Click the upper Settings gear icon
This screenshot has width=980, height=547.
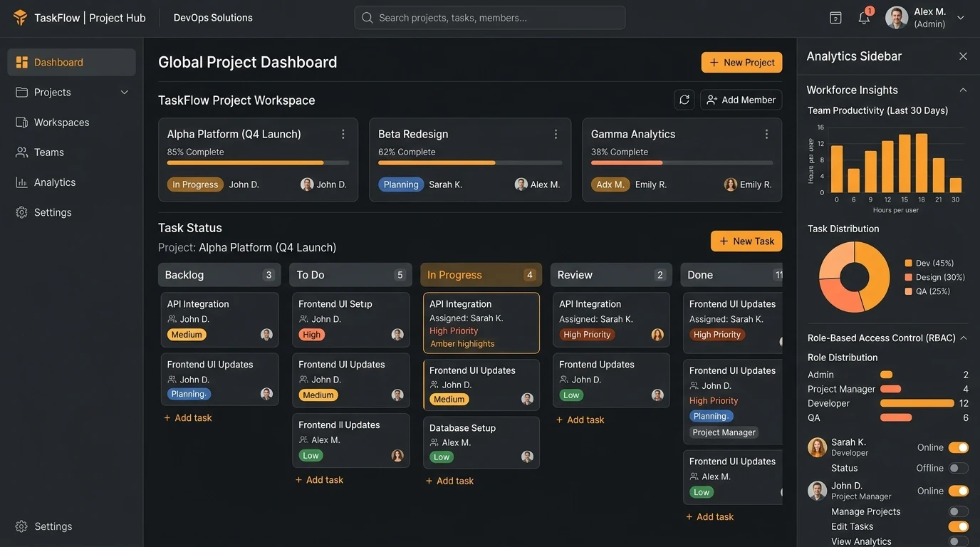point(21,212)
